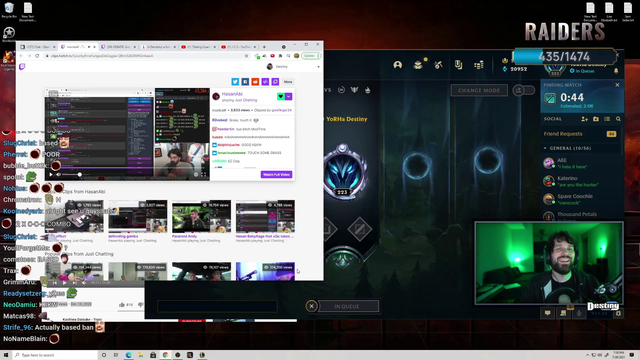The height and width of the screenshot is (360, 640).
Task: Open File Explorer from the taskbar
Action: (x=141, y=355)
